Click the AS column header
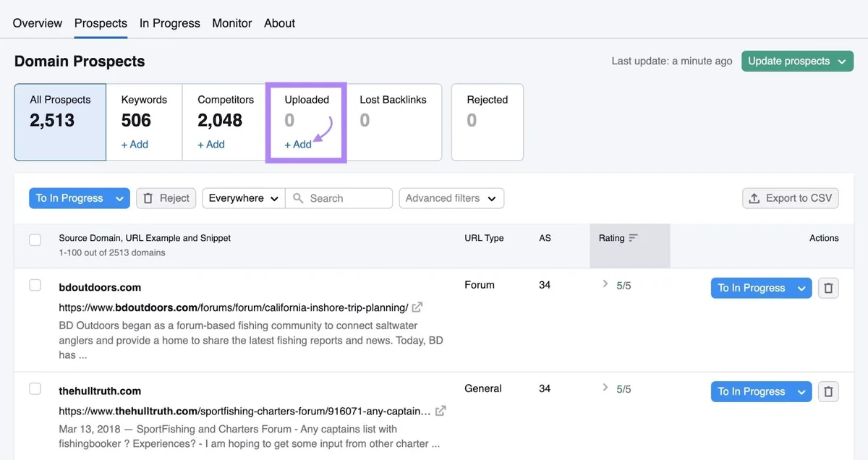868x460 pixels. (x=545, y=238)
